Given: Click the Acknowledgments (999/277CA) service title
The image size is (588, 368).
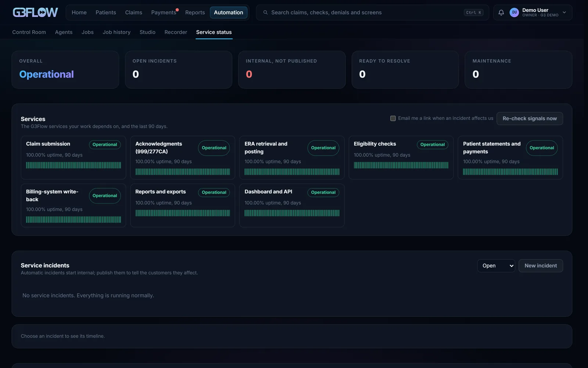Looking at the screenshot, I should [159, 148].
